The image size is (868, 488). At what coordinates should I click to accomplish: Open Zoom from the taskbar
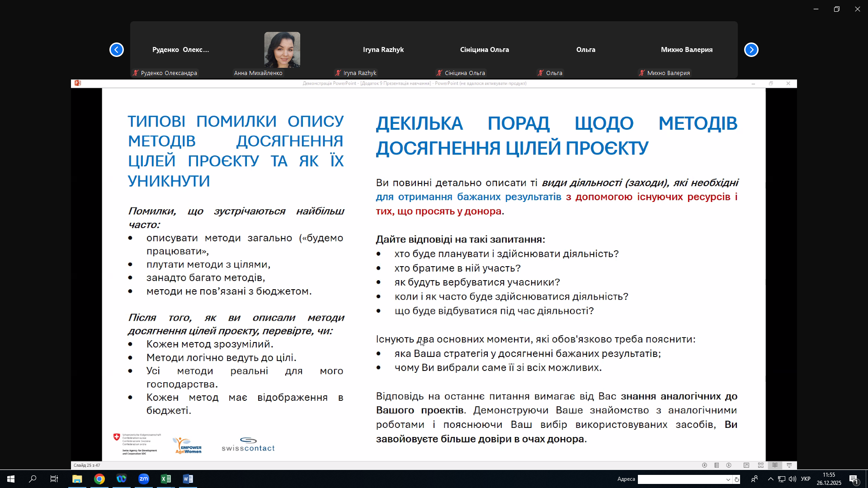pyautogui.click(x=144, y=479)
